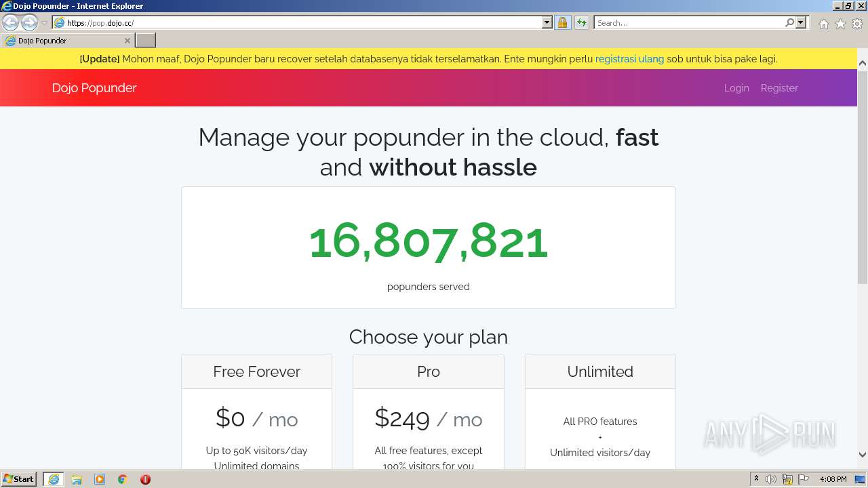The width and height of the screenshot is (868, 488).
Task: Open the Favorites star icon
Action: pyautogui.click(x=840, y=24)
